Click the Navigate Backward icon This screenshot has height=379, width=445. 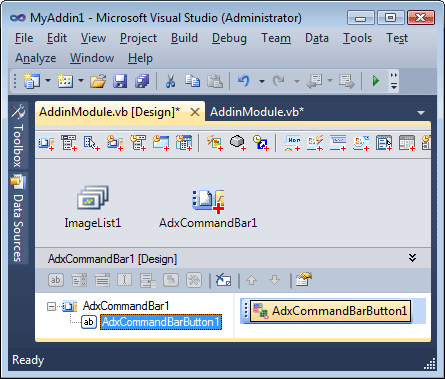tap(314, 81)
